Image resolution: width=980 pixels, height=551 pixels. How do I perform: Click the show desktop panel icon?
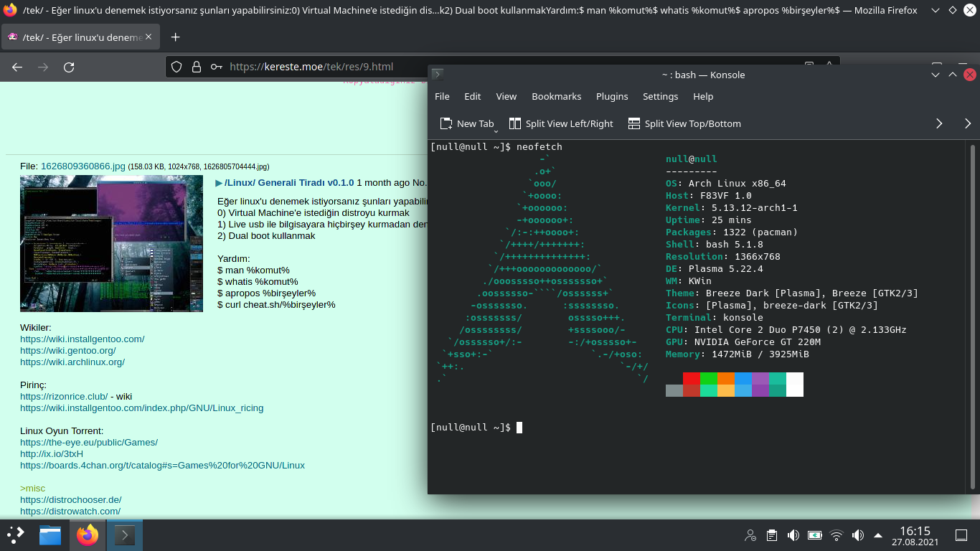[962, 535]
